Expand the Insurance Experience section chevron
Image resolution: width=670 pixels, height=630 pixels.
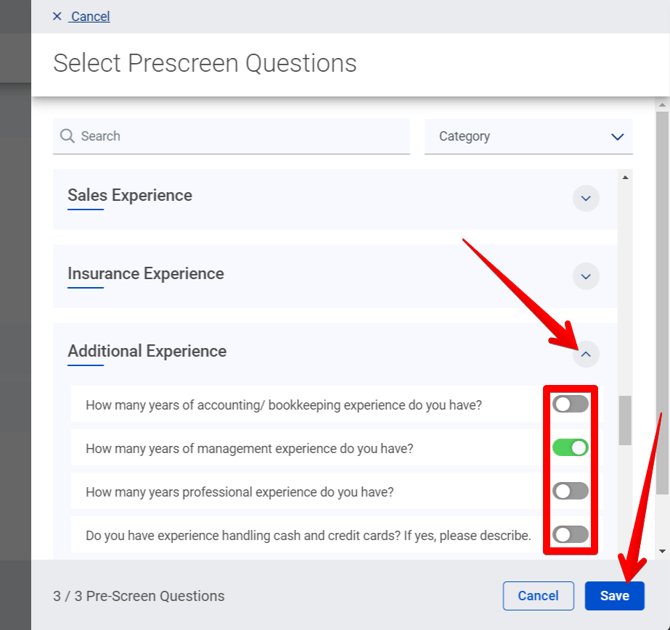(586, 276)
